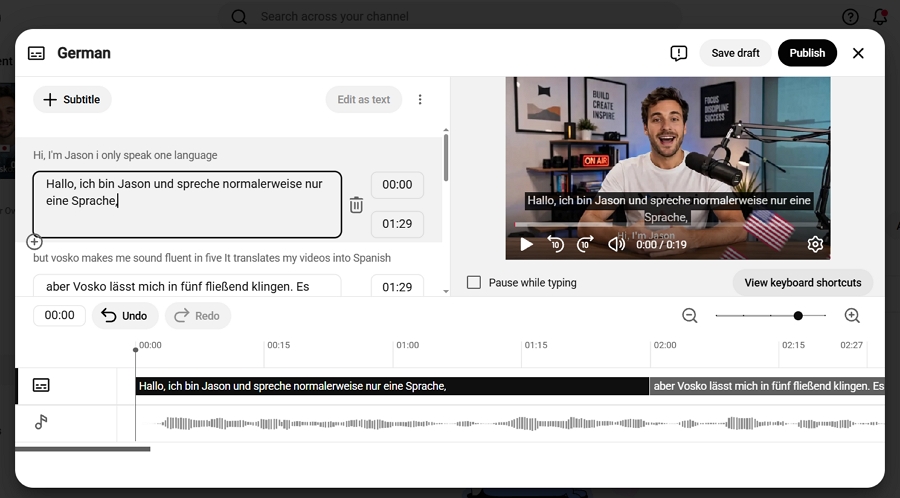Zoom out the timeline

[689, 316]
